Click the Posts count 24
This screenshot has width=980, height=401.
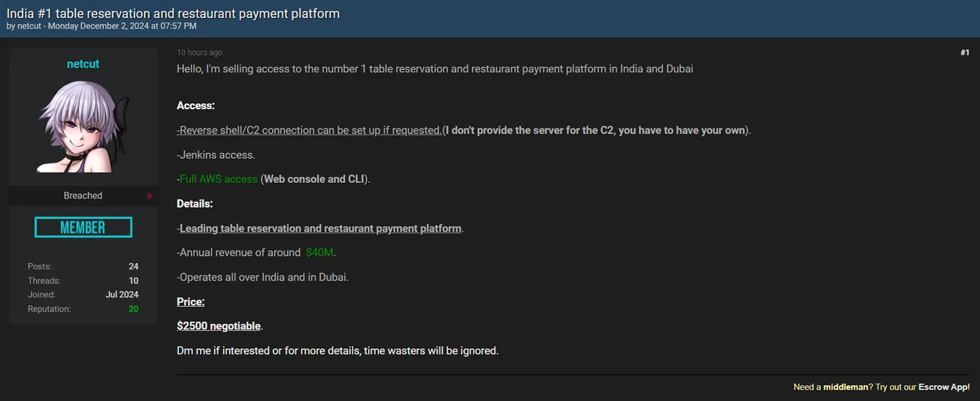133,266
